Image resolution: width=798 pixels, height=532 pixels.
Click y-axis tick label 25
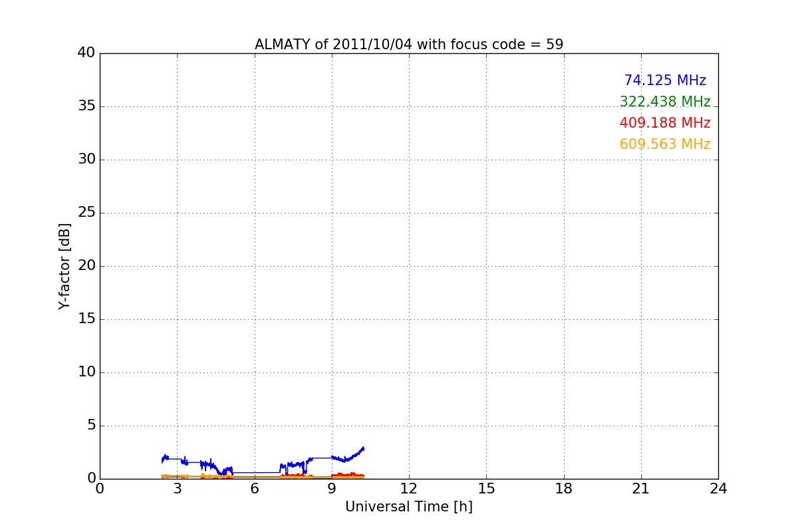(86, 213)
